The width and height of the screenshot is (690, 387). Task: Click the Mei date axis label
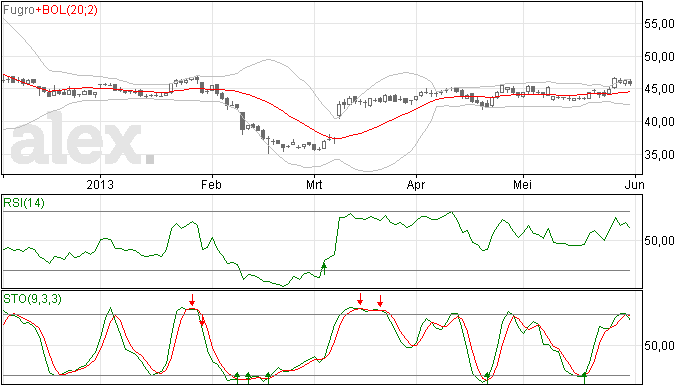[x=522, y=184]
